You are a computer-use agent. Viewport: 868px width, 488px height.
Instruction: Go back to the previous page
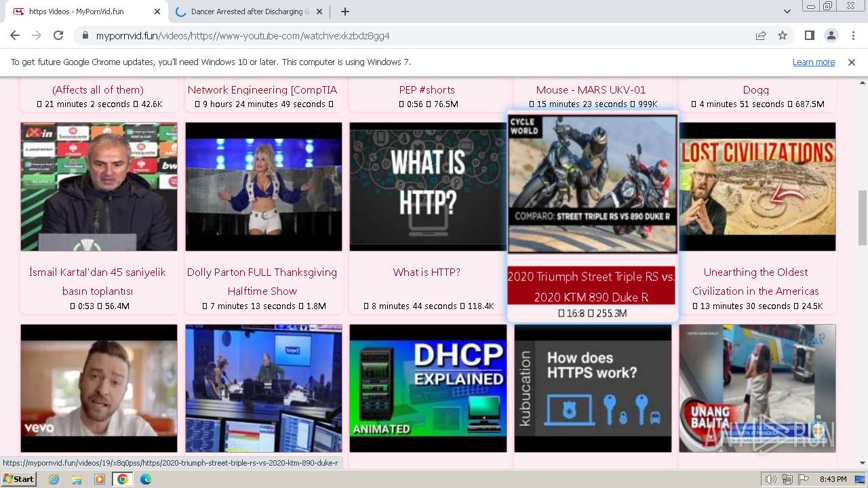(x=15, y=35)
